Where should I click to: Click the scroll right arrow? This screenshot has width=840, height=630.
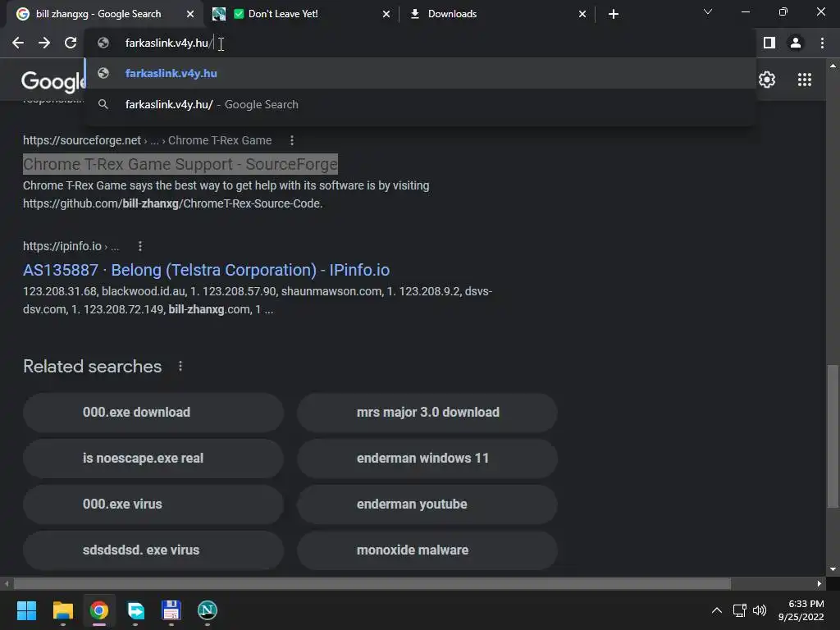(819, 583)
